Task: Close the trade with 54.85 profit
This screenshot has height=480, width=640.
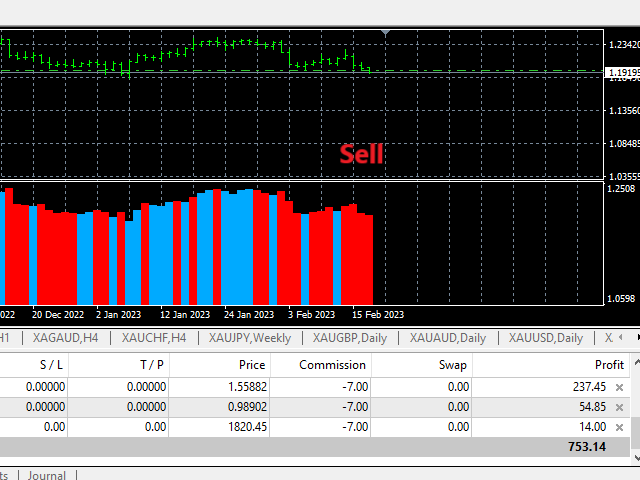Action: pos(619,407)
